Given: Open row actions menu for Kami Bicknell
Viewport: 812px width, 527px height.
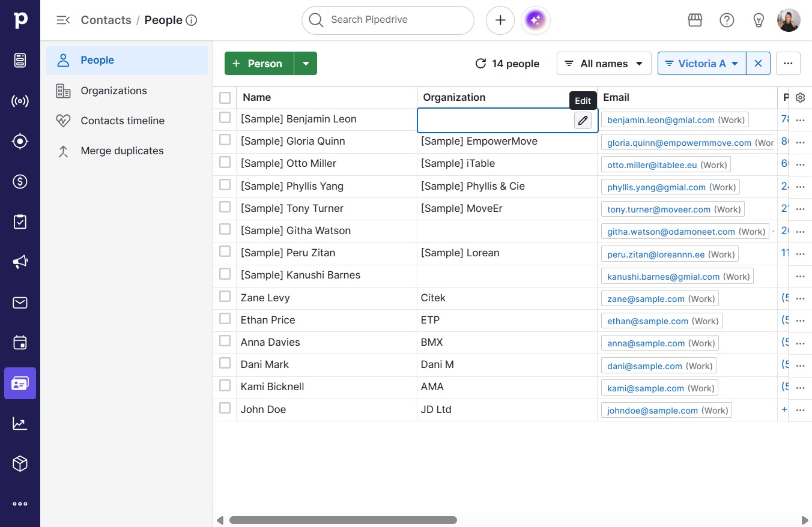Looking at the screenshot, I should (800, 388).
